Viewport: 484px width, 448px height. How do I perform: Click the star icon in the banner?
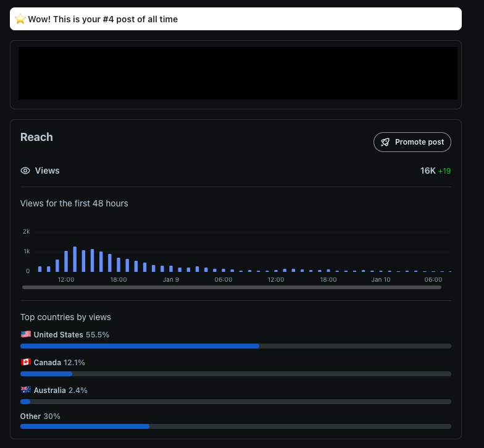click(x=20, y=19)
